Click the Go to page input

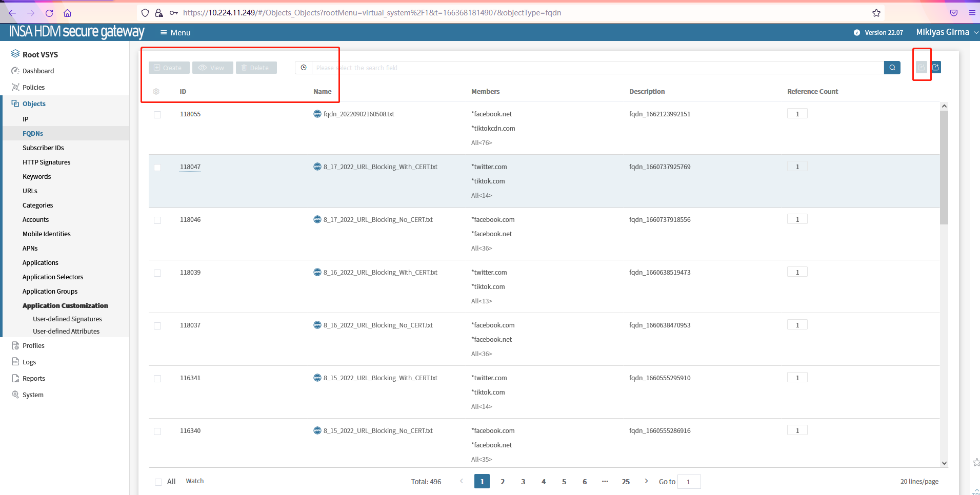point(689,482)
